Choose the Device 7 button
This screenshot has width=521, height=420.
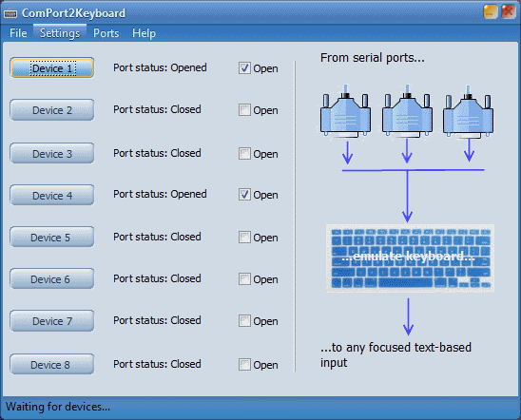(52, 321)
